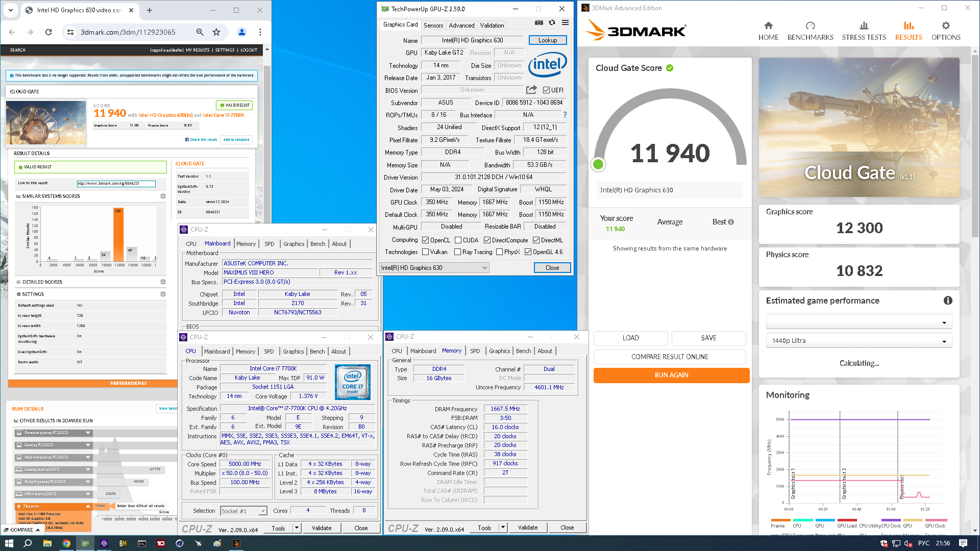Open the 3DMark app in the taskbar

[236, 543]
